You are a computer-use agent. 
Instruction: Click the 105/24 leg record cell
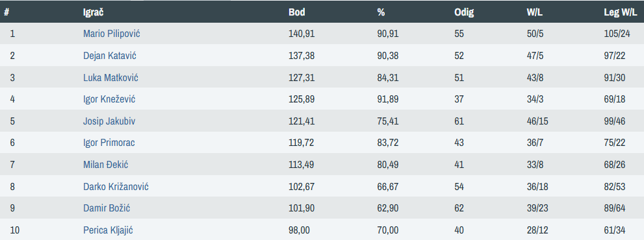[x=617, y=34]
